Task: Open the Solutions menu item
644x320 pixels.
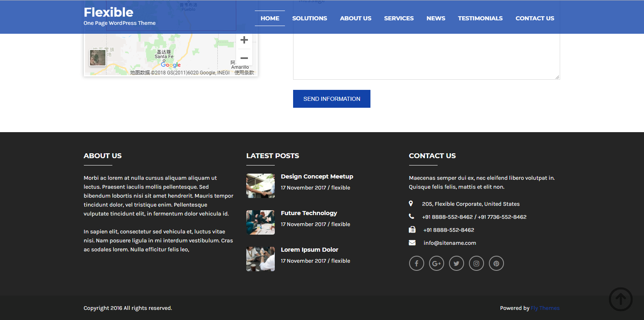Action: pos(309,18)
